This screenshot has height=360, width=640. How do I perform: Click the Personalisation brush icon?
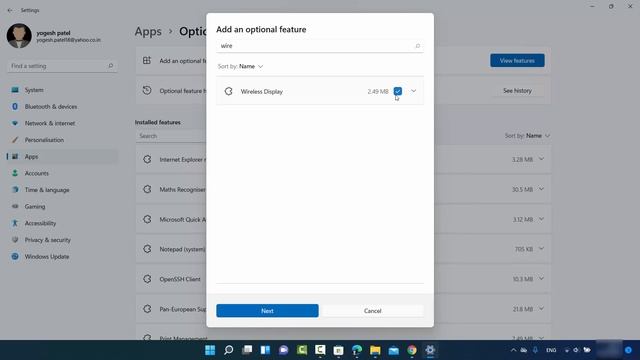15,140
